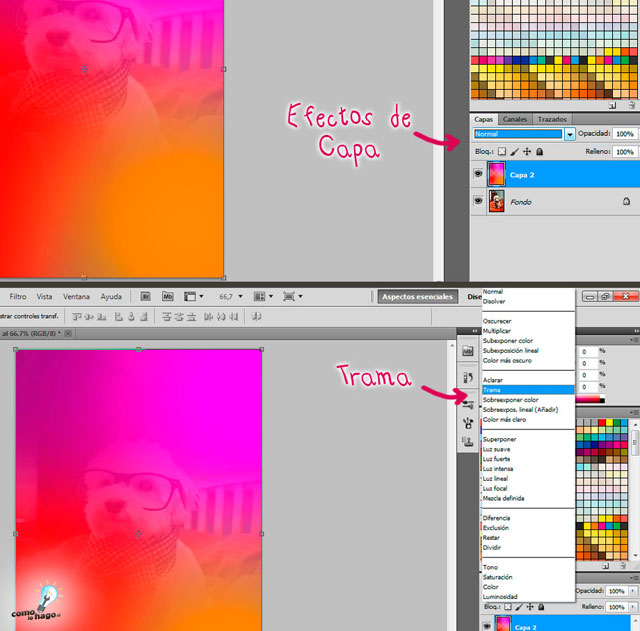Choose Diferencia from the blend mode list

pos(528,518)
